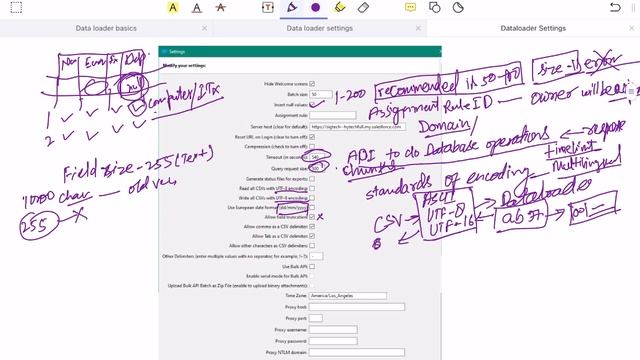Screen dimensions: 640x360
Task: Toggle Allow field truncation checkbox
Action: (x=312, y=217)
